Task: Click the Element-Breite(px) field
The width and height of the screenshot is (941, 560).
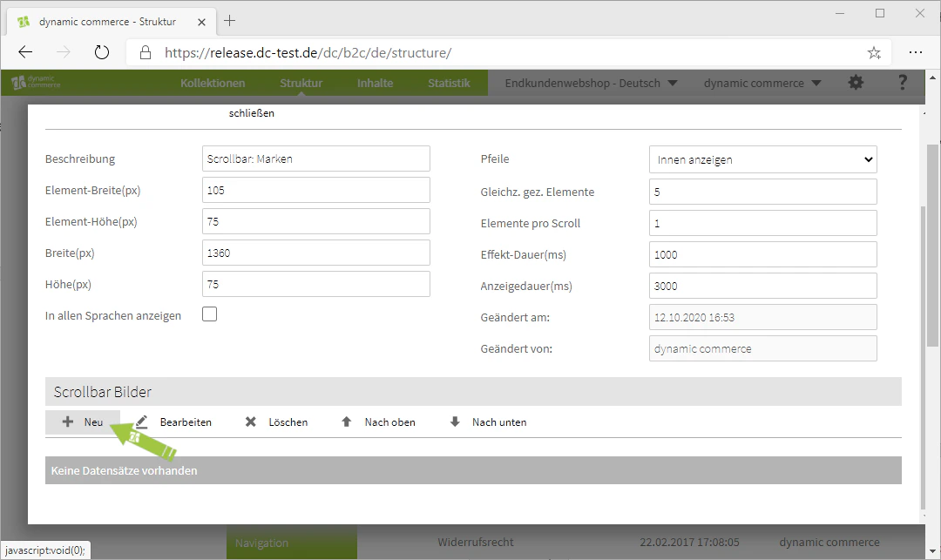Action: [x=316, y=190]
